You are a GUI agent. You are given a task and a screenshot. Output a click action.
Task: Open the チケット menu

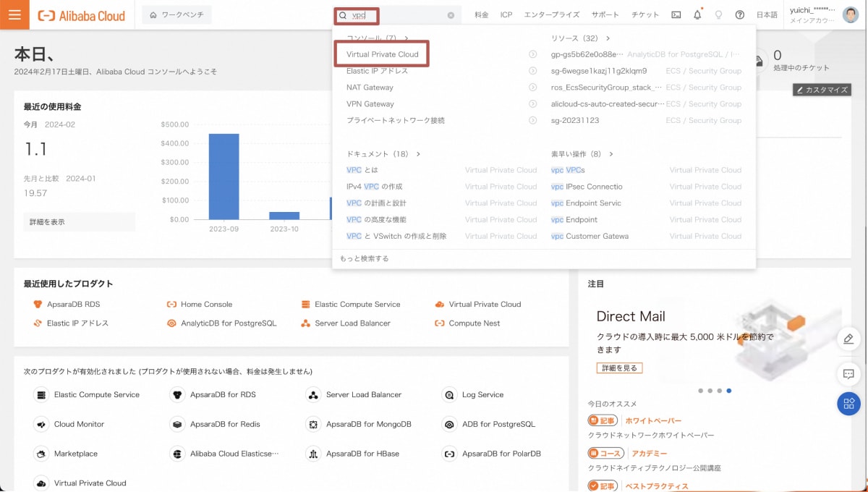point(645,14)
